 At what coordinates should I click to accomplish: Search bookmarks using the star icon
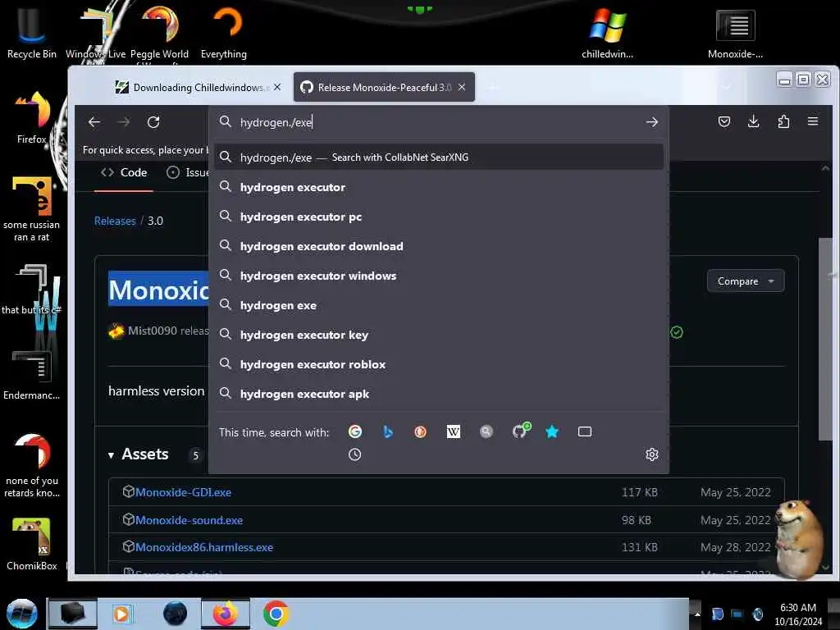(x=552, y=431)
